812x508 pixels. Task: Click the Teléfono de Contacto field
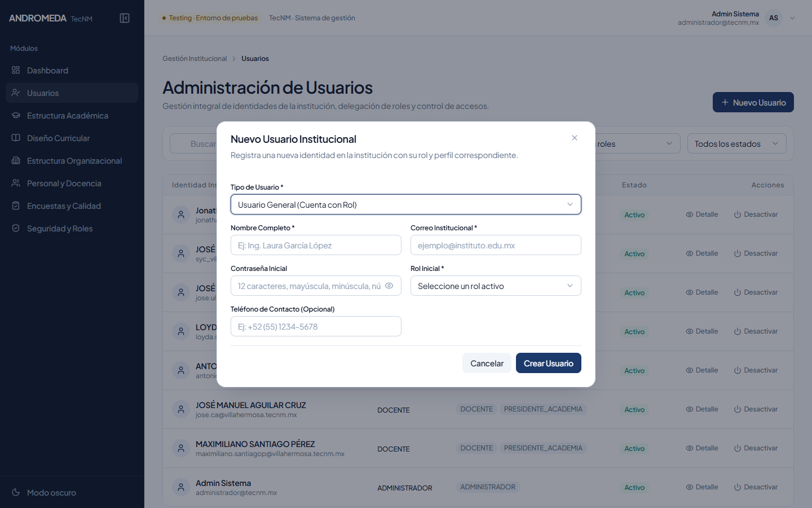click(x=316, y=326)
